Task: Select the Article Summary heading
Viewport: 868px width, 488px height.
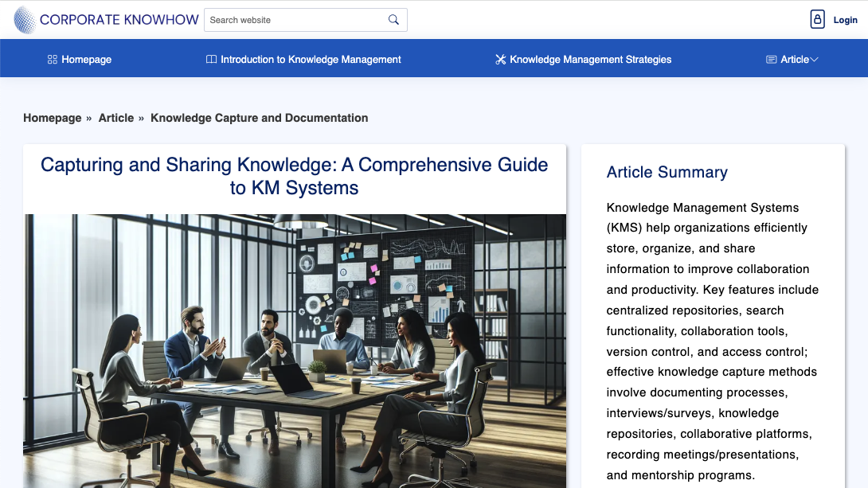Action: (x=667, y=172)
